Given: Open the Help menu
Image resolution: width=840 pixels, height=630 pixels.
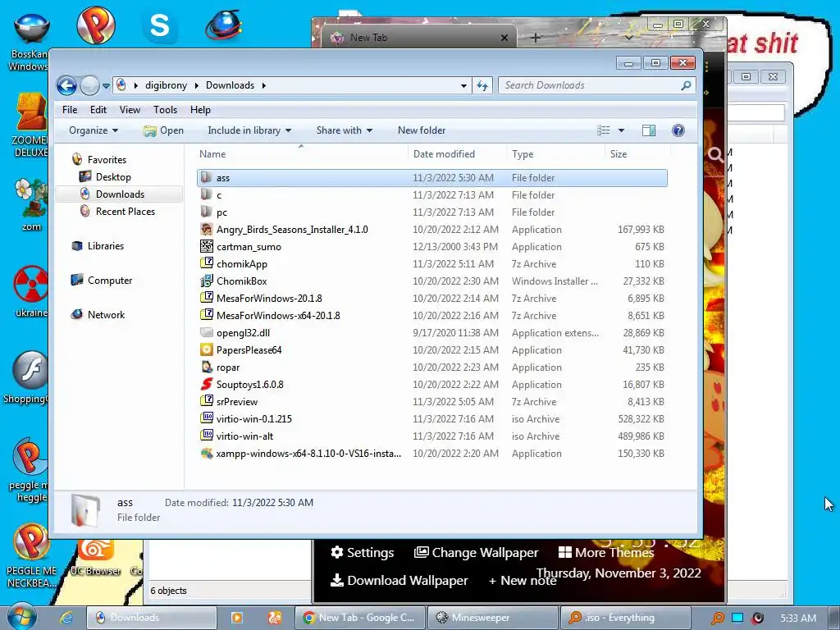Looking at the screenshot, I should point(200,110).
